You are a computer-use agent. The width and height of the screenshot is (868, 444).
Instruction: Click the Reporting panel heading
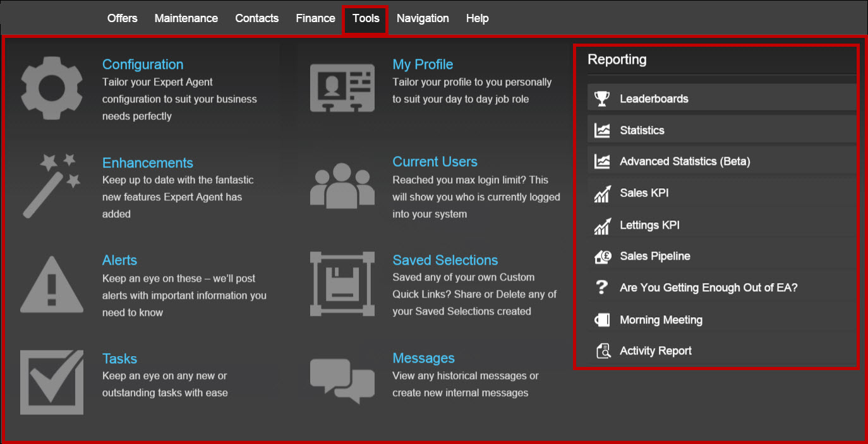click(x=617, y=59)
